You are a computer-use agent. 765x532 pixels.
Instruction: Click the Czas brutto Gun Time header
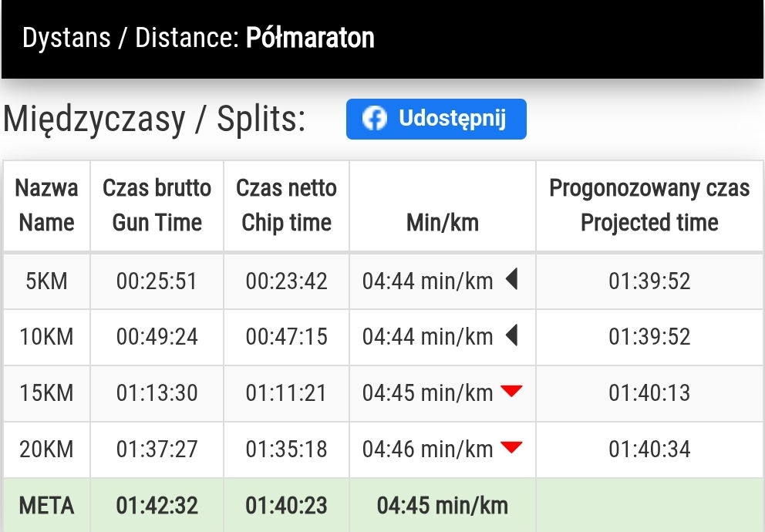click(157, 205)
